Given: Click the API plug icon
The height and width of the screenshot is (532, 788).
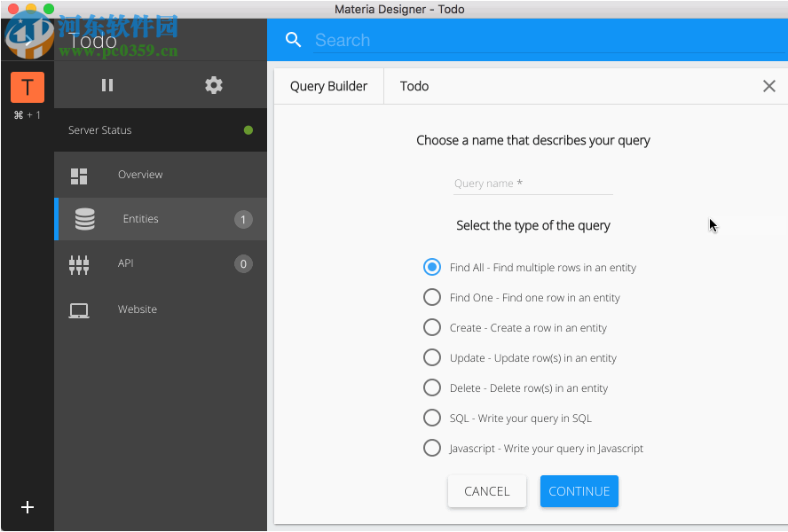Looking at the screenshot, I should tap(79, 265).
